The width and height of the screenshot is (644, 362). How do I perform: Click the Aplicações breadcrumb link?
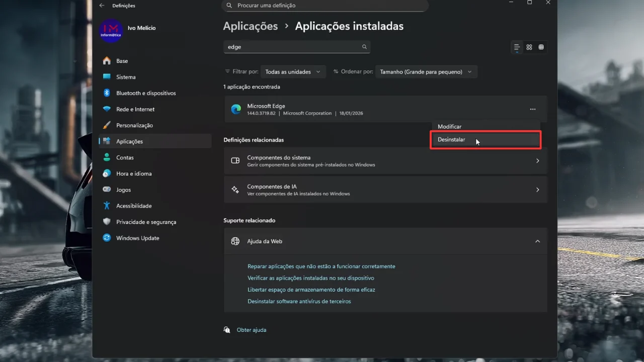pyautogui.click(x=251, y=26)
